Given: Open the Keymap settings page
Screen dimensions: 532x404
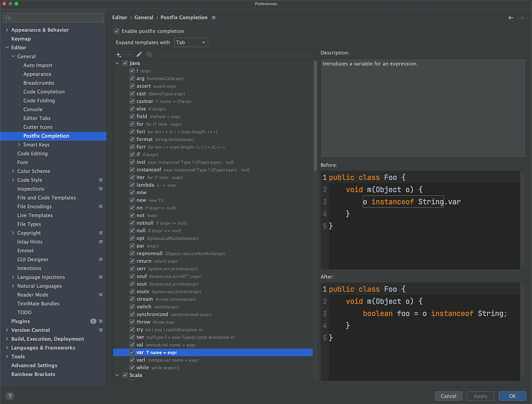Looking at the screenshot, I should coord(21,38).
